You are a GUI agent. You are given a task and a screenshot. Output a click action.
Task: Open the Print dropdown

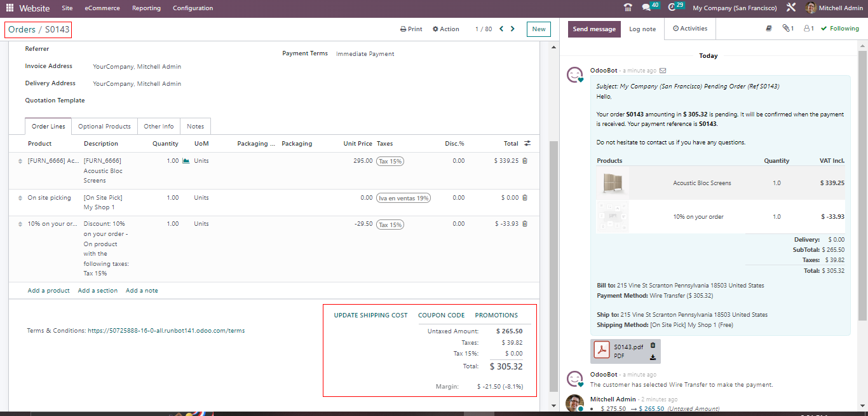pos(411,29)
